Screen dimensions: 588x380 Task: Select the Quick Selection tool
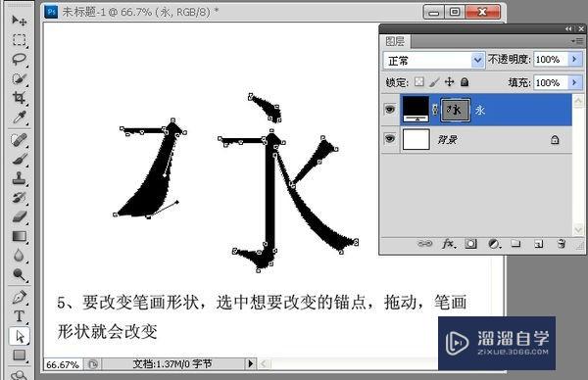[x=20, y=78]
